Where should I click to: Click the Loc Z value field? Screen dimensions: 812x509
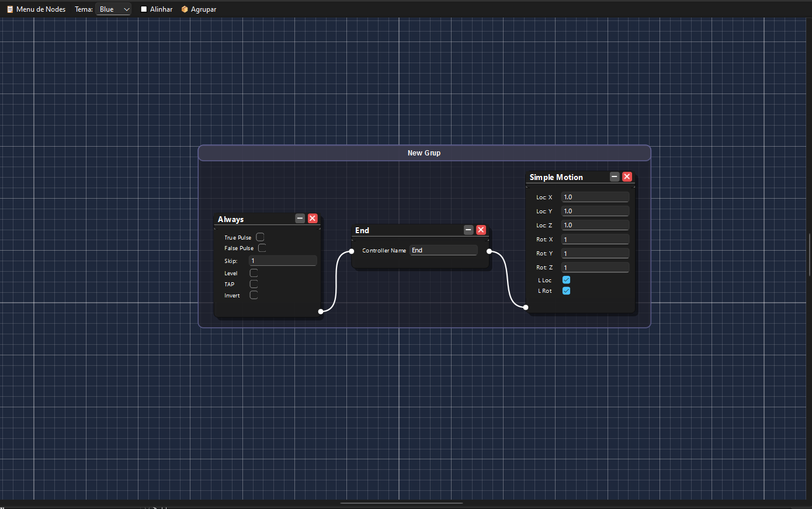tap(595, 225)
